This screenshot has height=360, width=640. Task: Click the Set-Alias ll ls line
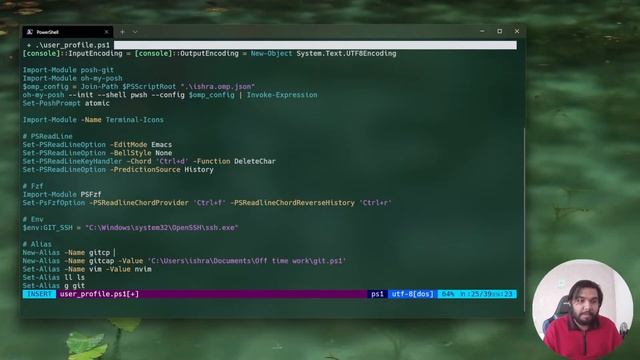click(53, 278)
